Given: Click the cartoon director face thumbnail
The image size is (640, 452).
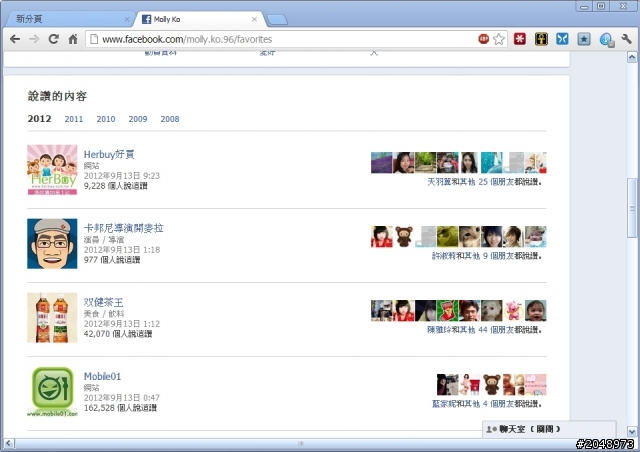Looking at the screenshot, I should pos(52,244).
